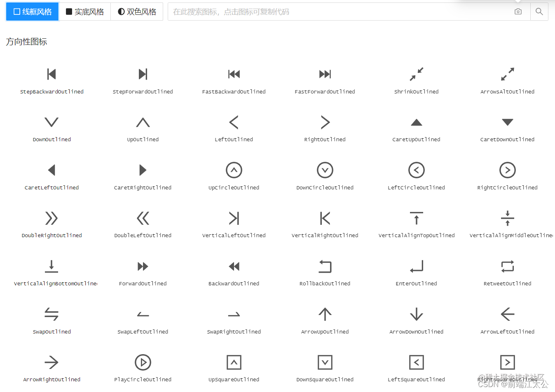Copy the EnterOutlined icon
This screenshot has height=392, width=555.
[416, 266]
